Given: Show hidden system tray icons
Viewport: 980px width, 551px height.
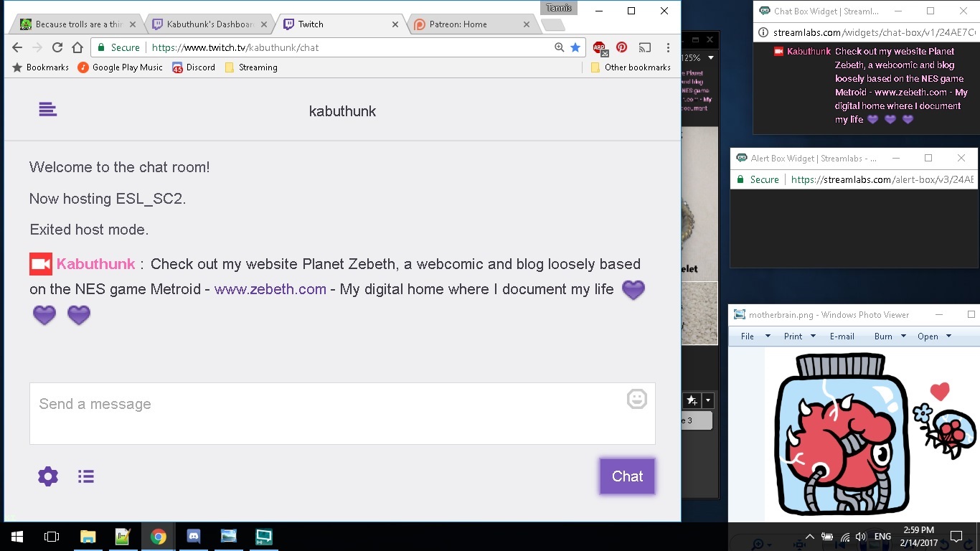Looking at the screenshot, I should pyautogui.click(x=810, y=537).
